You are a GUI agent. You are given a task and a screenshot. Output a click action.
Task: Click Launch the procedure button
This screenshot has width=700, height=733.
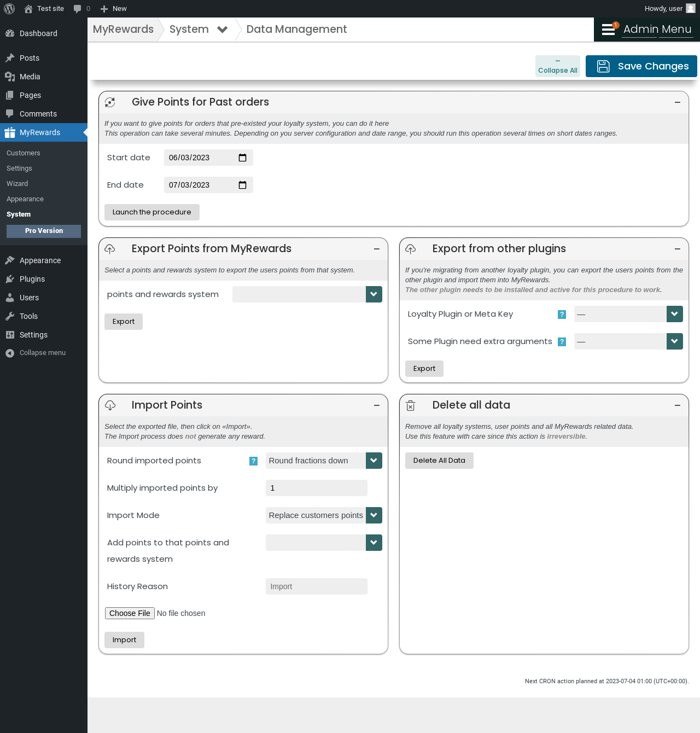coord(152,212)
